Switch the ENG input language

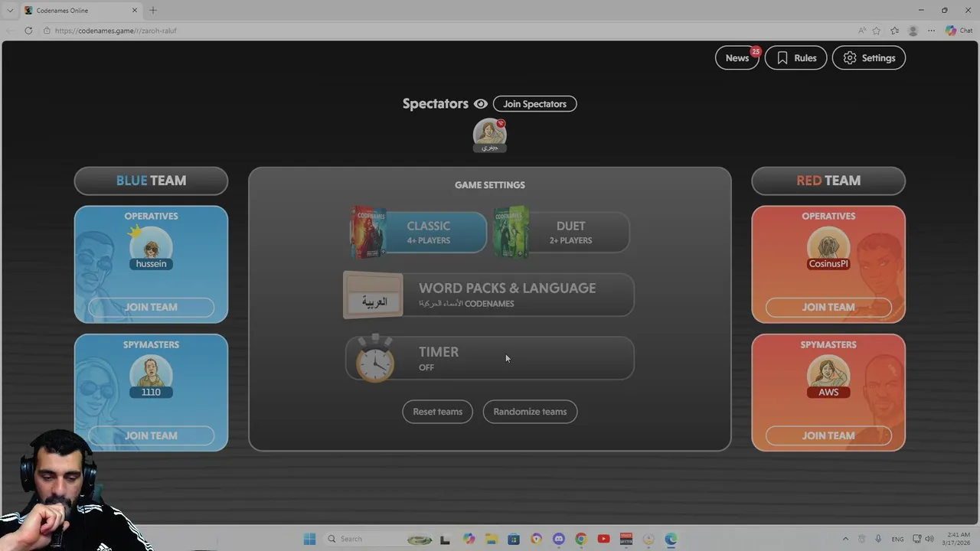(897, 539)
